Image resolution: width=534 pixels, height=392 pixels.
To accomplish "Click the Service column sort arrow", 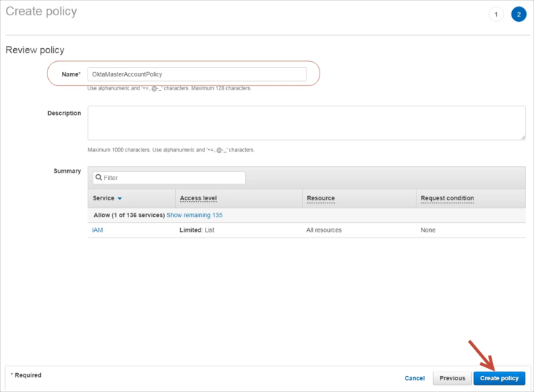I will (120, 198).
